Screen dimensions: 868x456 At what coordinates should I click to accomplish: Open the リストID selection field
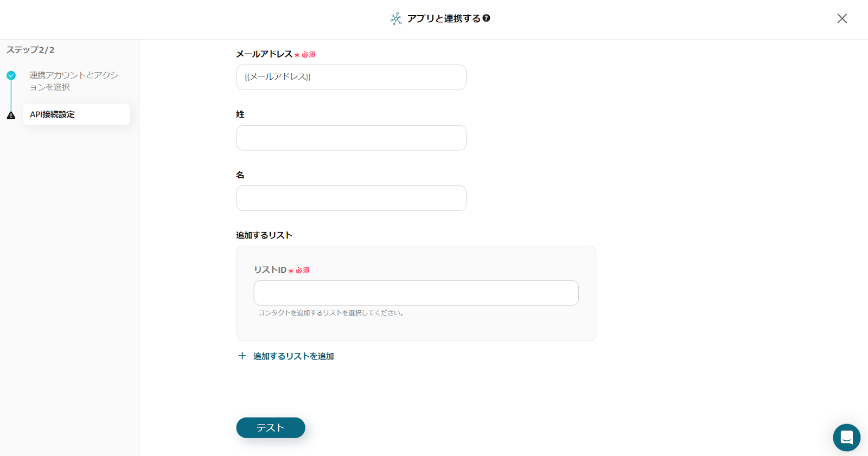[x=416, y=293]
